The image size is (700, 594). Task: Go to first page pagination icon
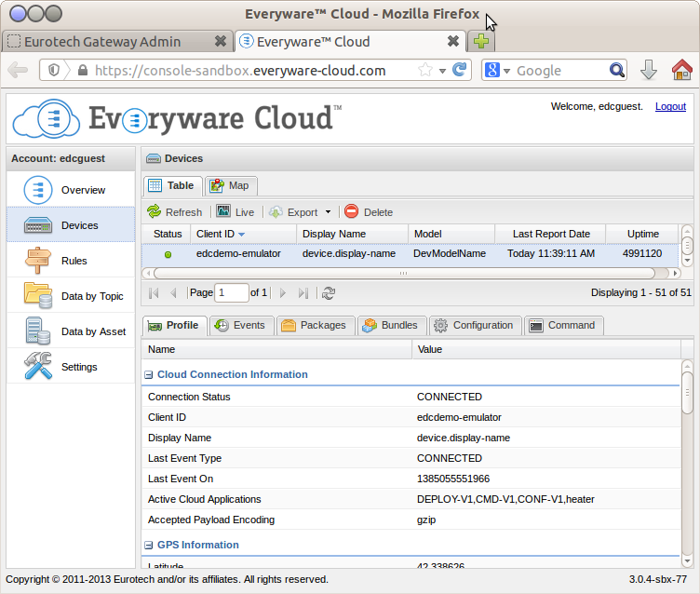pyautogui.click(x=154, y=293)
